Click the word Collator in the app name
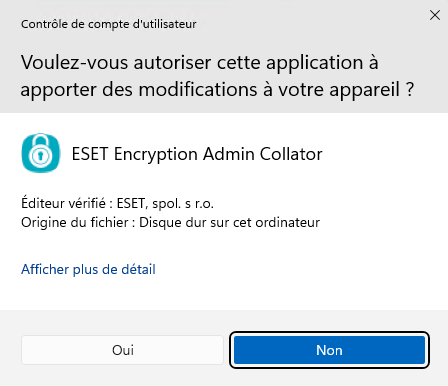Screen dimensions: 448x386 coord(291,154)
